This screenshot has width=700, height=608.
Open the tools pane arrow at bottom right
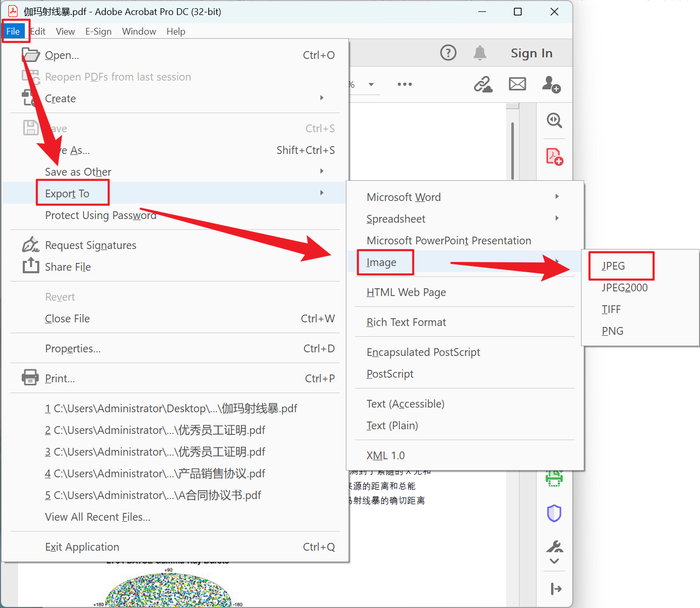(x=555, y=588)
